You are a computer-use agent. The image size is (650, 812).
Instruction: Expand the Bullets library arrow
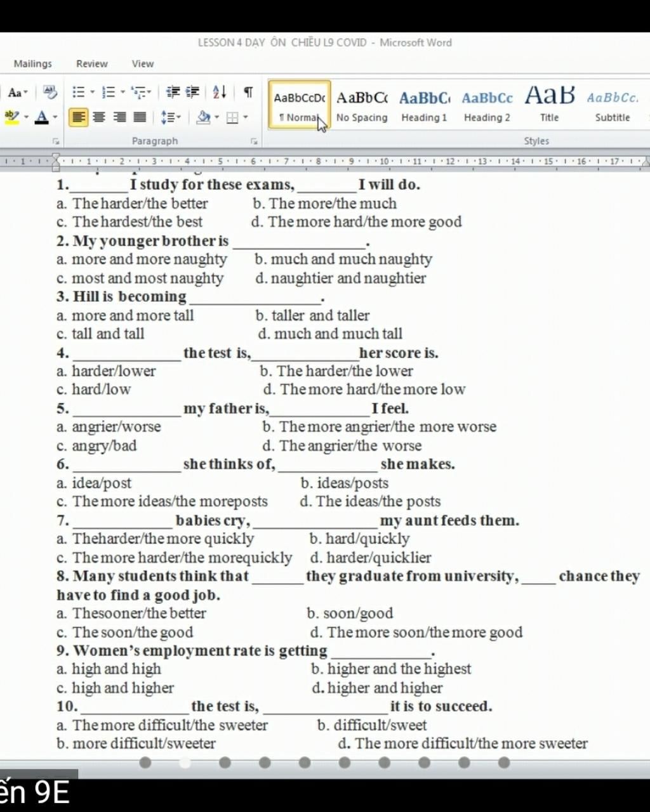[92, 93]
